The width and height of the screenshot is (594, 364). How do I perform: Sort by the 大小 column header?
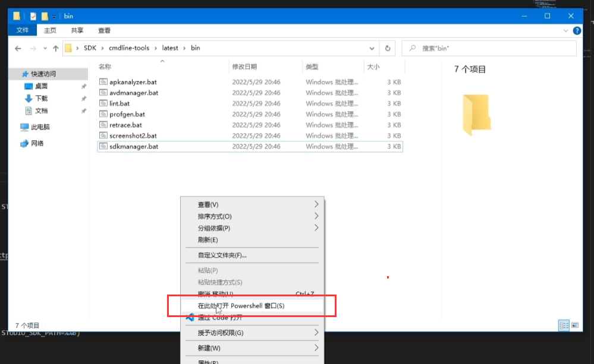373,67
